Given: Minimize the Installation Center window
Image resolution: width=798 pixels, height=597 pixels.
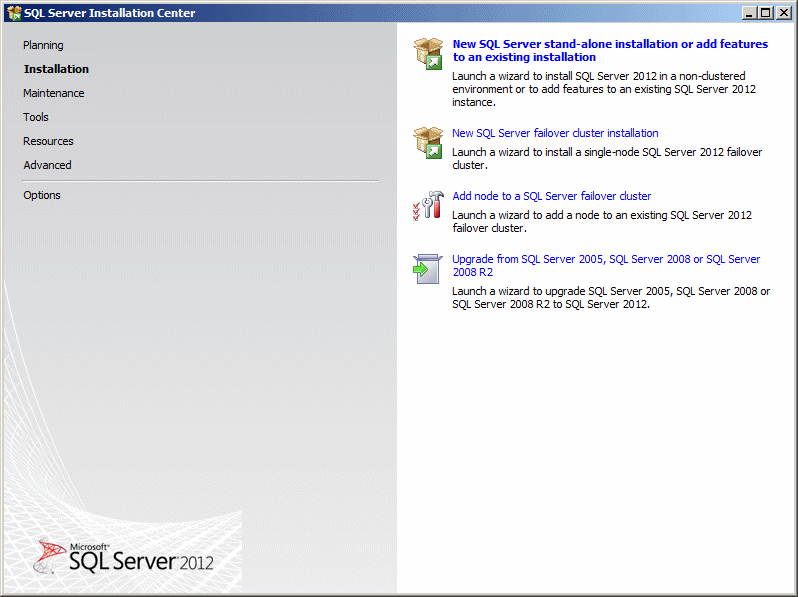Looking at the screenshot, I should (x=749, y=13).
